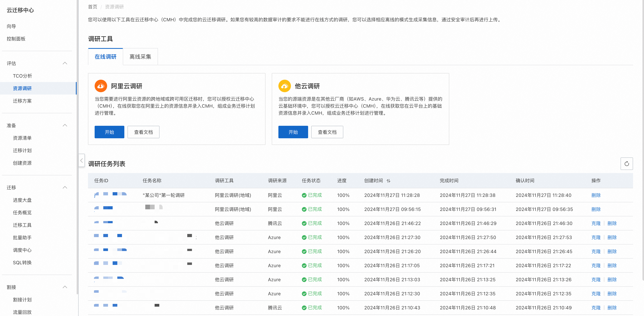This screenshot has height=316, width=644.
Task: Delete the task created 21:26:20
Action: pos(612,252)
